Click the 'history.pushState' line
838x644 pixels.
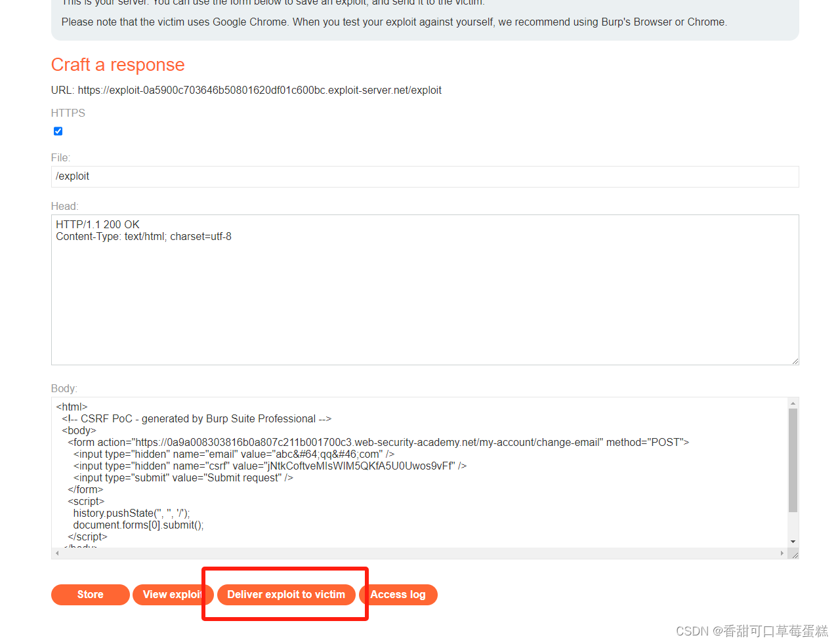(x=131, y=513)
